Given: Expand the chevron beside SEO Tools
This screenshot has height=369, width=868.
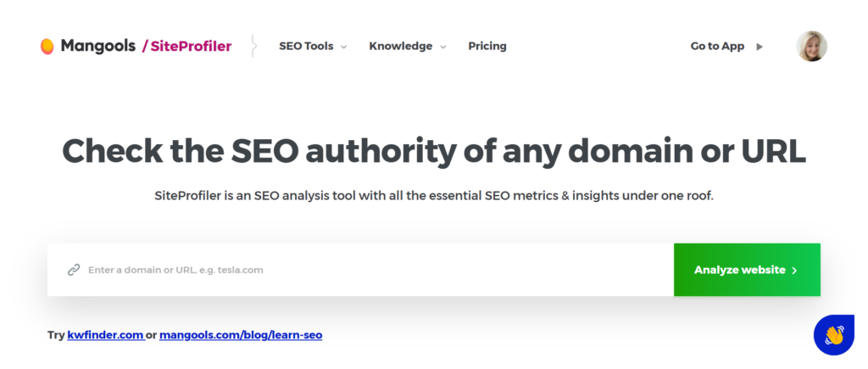Looking at the screenshot, I should coord(344,48).
